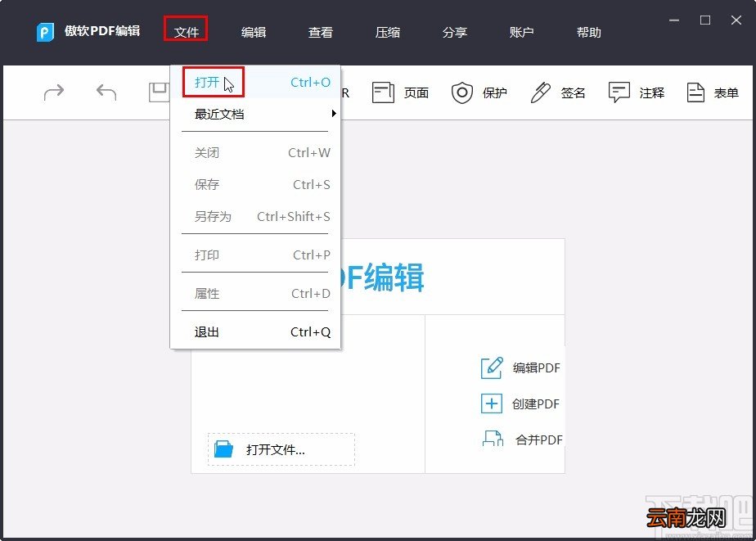Open the 查看 menu
Screen dimensions: 756x541
pos(321,32)
